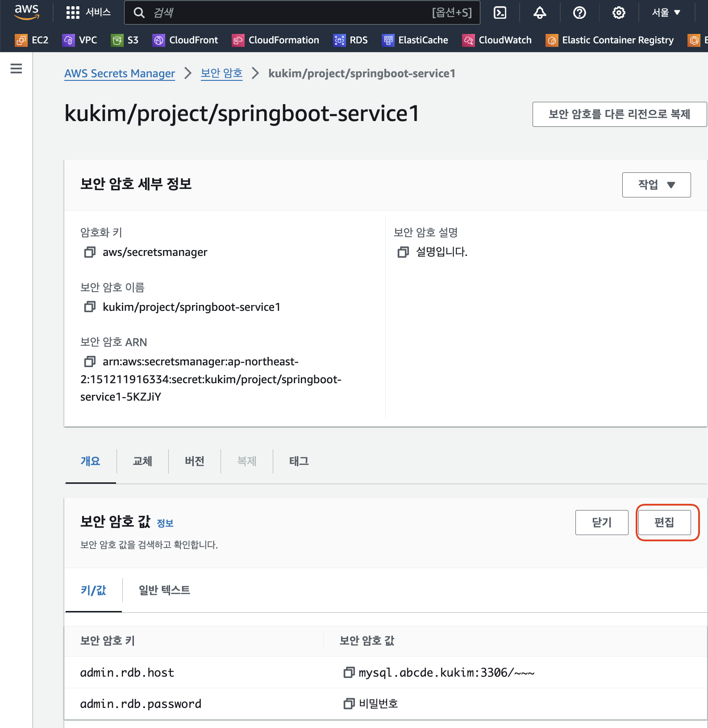The width and height of the screenshot is (708, 728).
Task: Open the settings gear icon
Action: tap(619, 13)
